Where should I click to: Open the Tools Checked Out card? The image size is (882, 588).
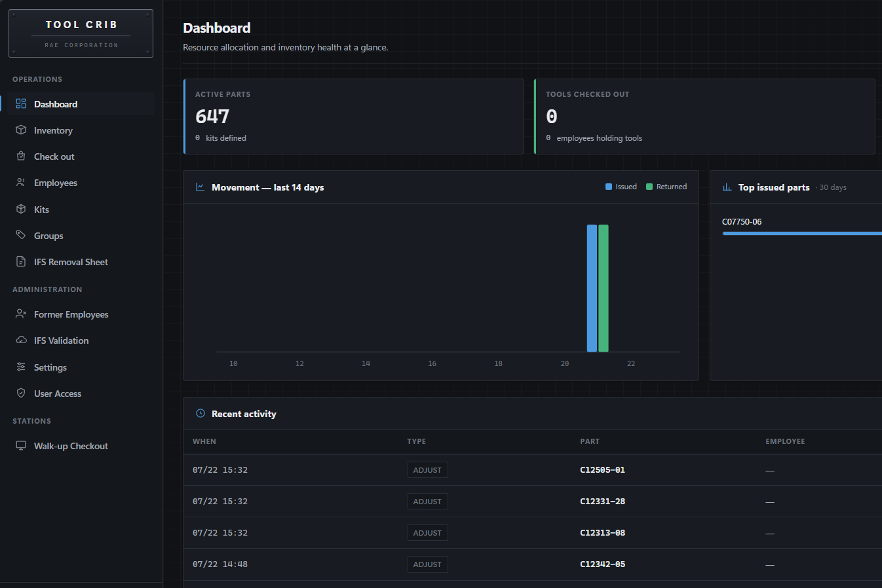(x=704, y=117)
